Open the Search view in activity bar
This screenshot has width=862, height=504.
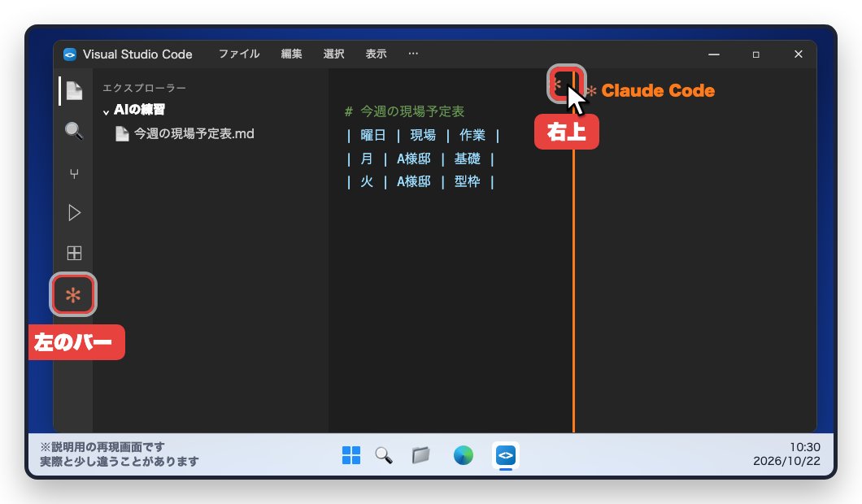click(74, 131)
